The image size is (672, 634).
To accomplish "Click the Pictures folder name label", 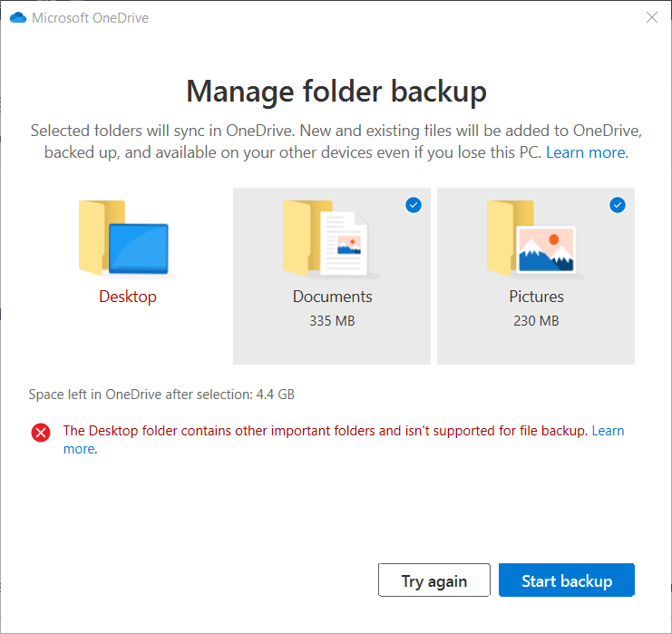I will tap(536, 297).
